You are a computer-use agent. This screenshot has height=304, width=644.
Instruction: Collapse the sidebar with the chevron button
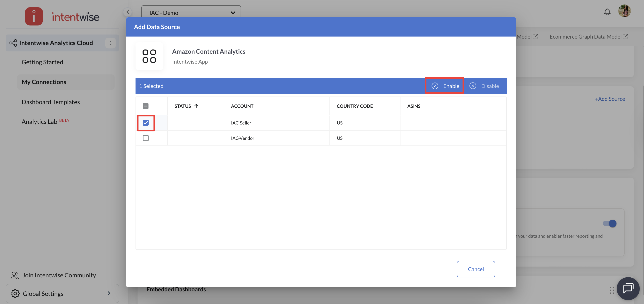click(128, 12)
